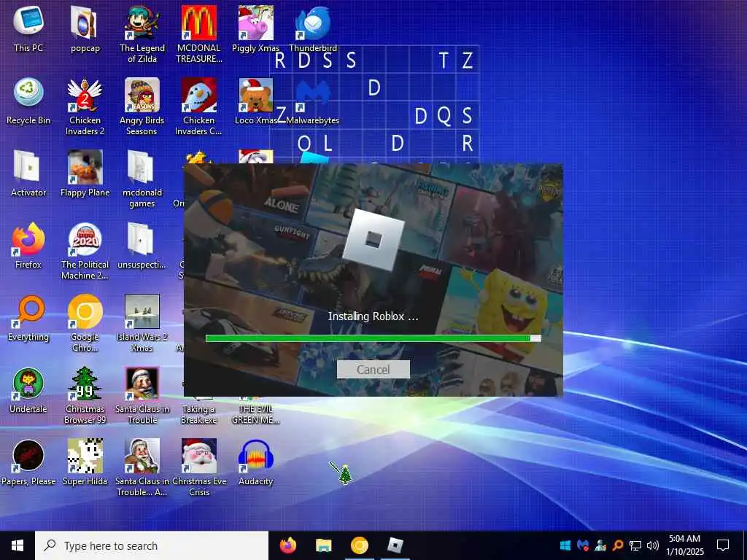747x560 pixels.
Task: Select the unsuspecti... file icon
Action: 142,246
